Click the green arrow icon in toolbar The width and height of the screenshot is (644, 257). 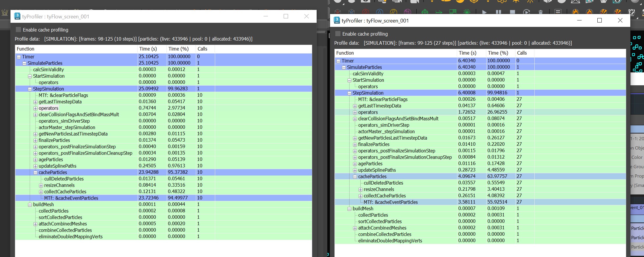coord(439,12)
